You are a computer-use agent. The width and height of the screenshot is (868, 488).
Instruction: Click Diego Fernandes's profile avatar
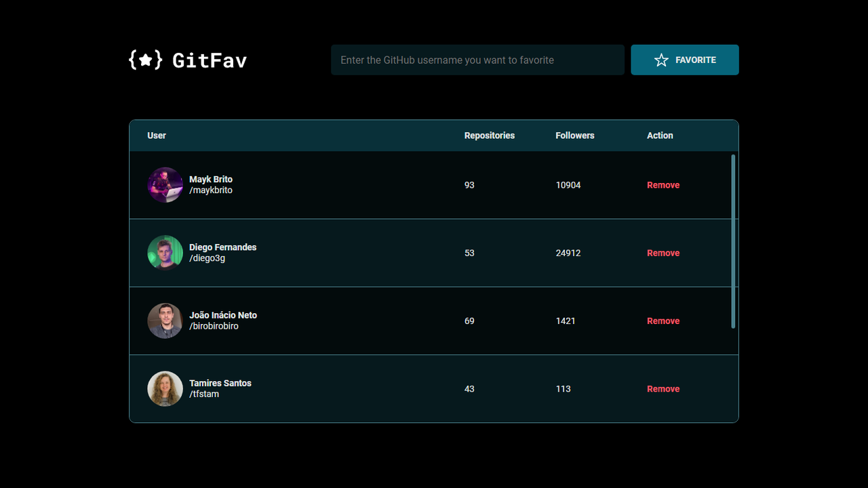coord(165,252)
